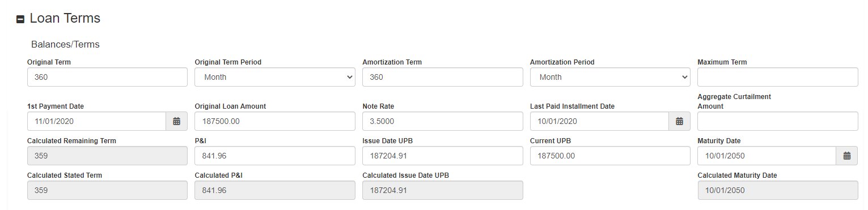Open the Amortization Period dropdown
The image size is (868, 210).
click(x=610, y=77)
